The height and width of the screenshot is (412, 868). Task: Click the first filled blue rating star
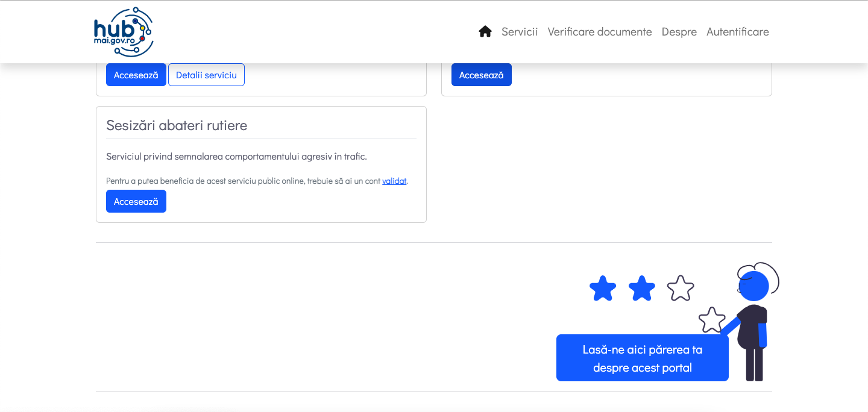pos(602,289)
